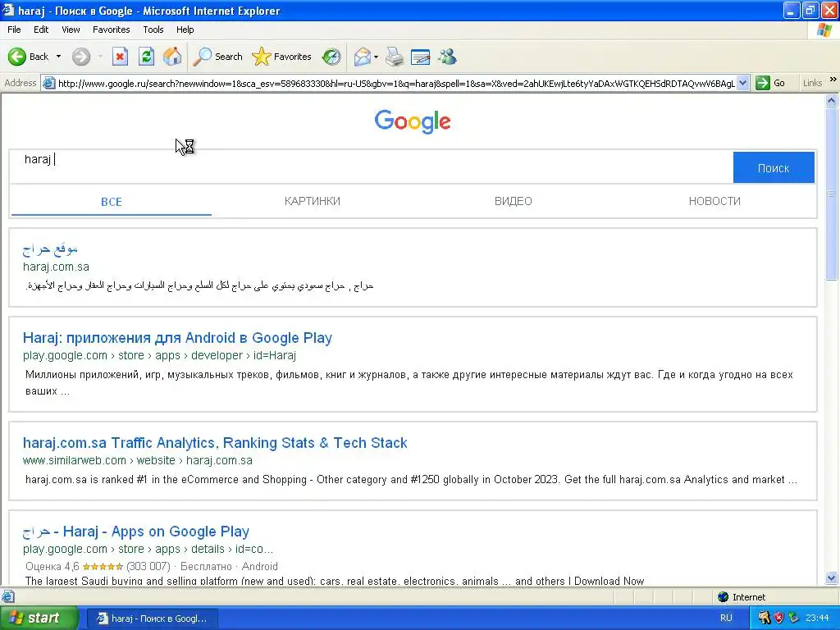Open the View menu

tap(71, 30)
